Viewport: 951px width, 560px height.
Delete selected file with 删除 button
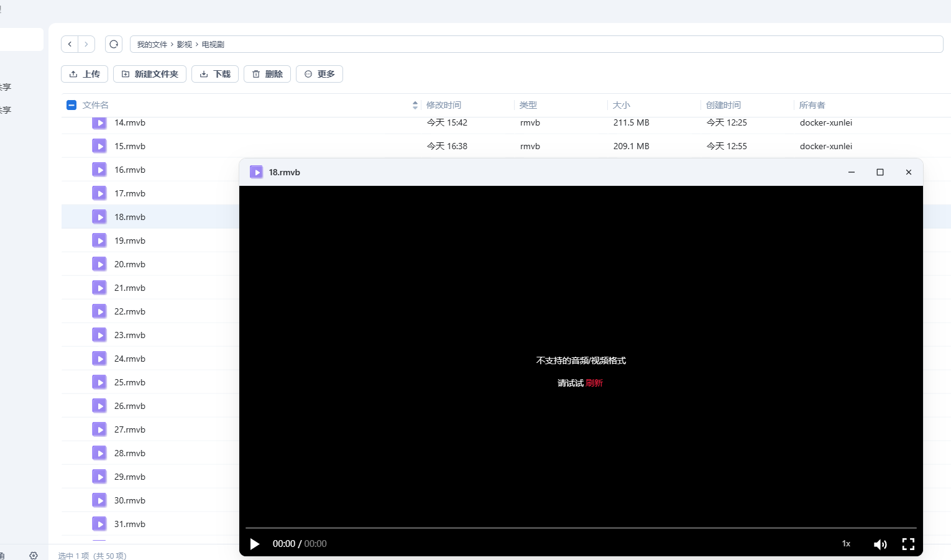point(267,74)
